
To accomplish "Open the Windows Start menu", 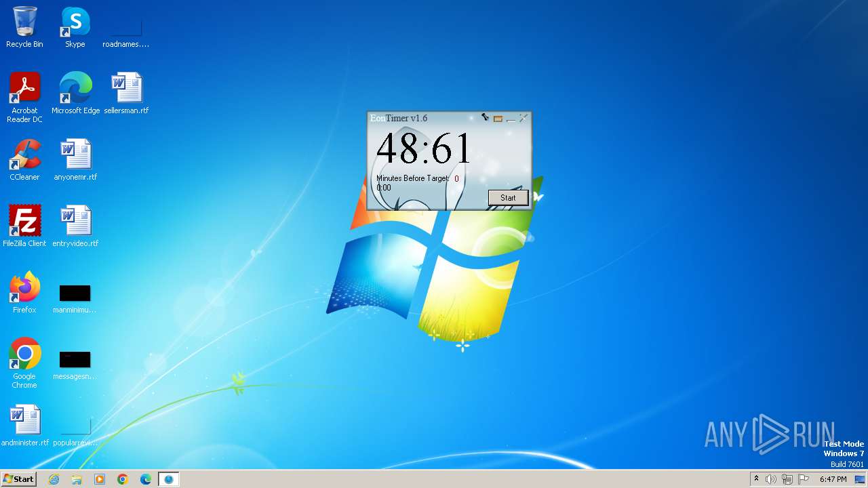I will tap(18, 479).
